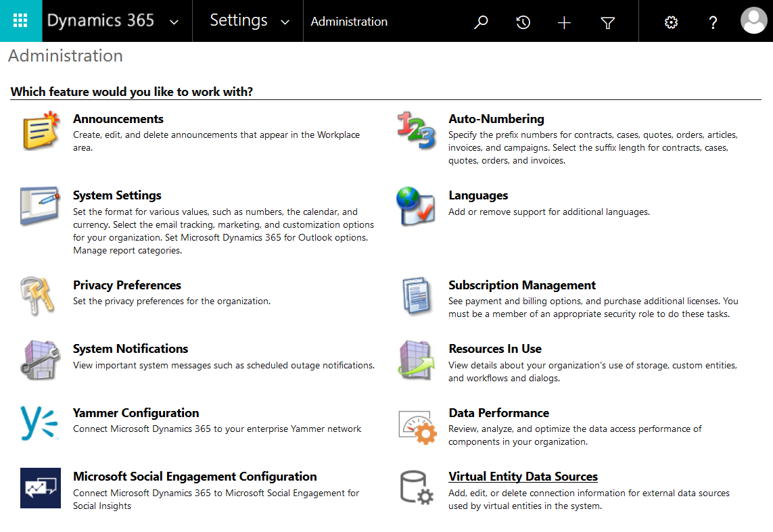This screenshot has height=532, width=773.
Task: Click 'View important system messages' description text
Action: tap(224, 365)
